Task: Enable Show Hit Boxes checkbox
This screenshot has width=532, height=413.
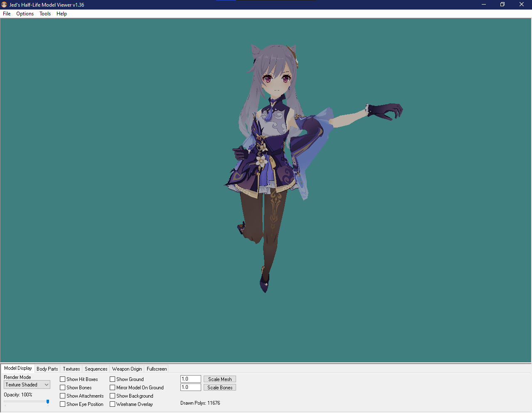Action: pos(63,379)
